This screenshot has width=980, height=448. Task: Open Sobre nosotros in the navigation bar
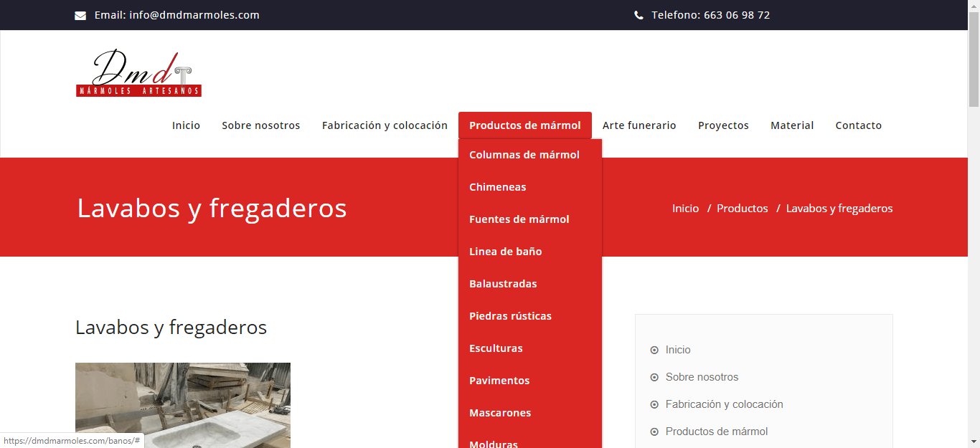(261, 125)
